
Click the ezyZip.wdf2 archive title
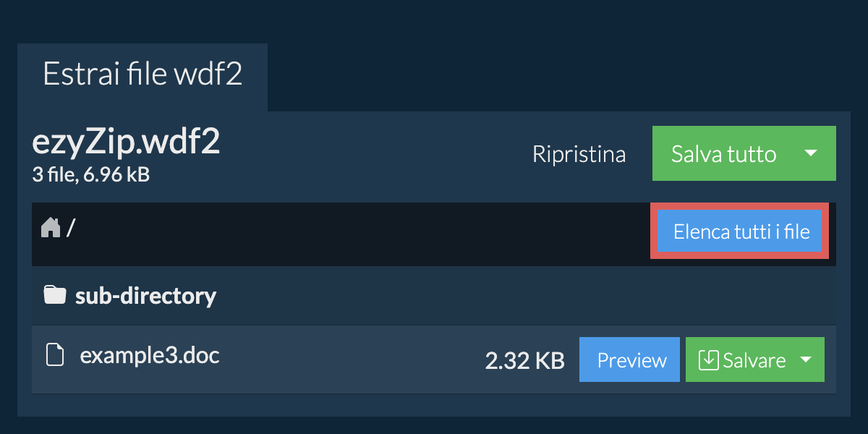126,143
